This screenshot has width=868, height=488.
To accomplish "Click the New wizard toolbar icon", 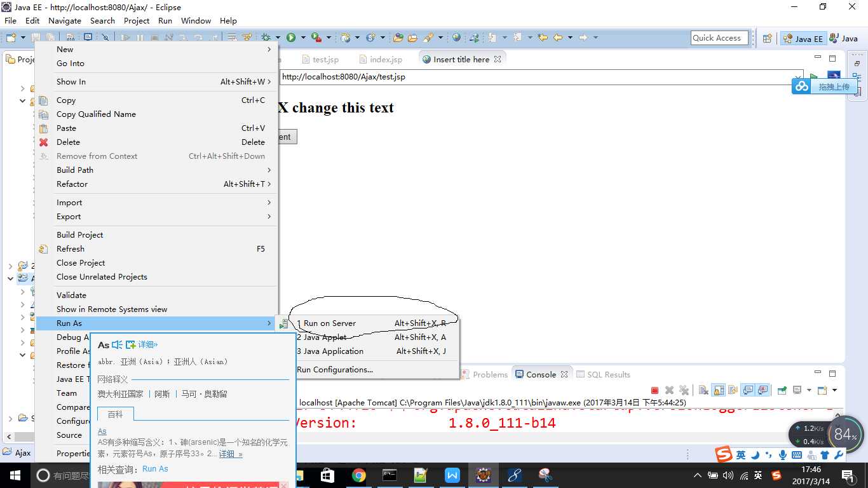I will pos(10,38).
